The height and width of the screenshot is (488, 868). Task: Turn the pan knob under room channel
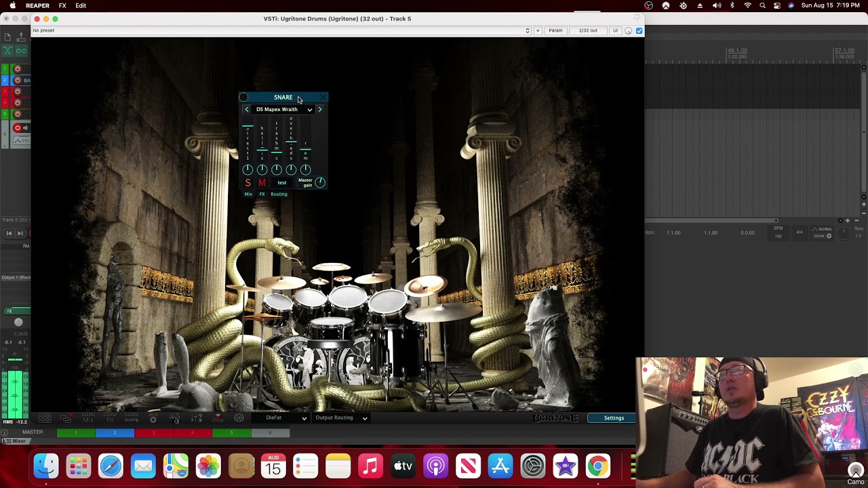(306, 169)
